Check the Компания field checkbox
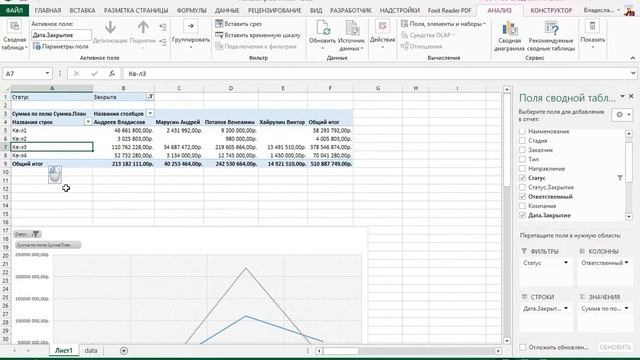The height and width of the screenshot is (360, 640). (x=522, y=206)
